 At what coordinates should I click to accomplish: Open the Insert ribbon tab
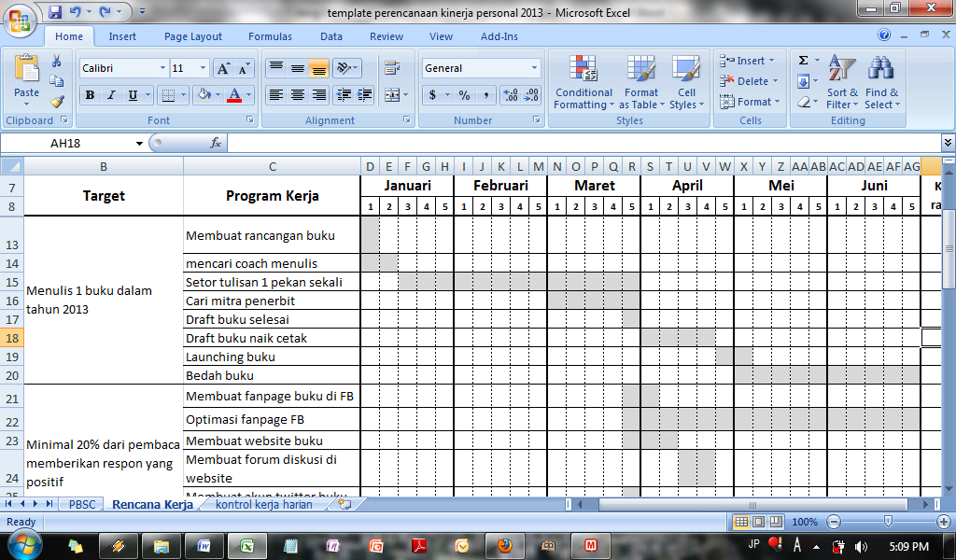pos(122,36)
